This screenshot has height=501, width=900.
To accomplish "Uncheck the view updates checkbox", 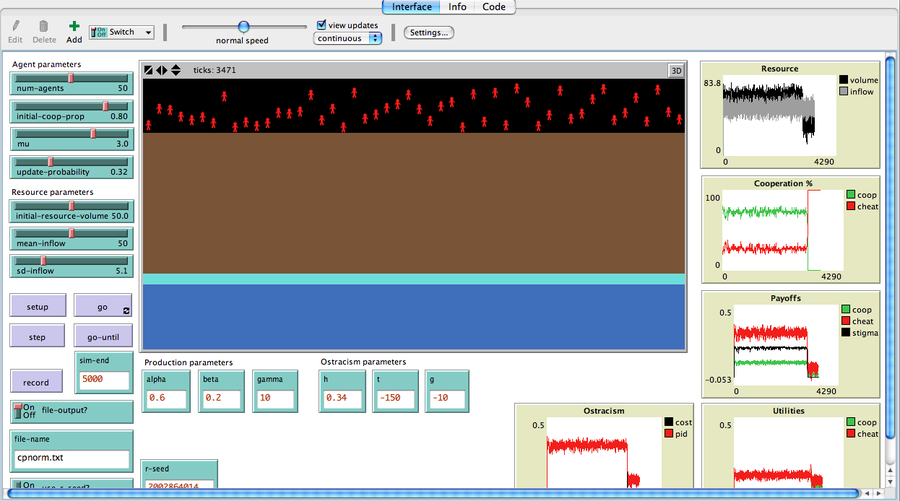I will tap(321, 25).
